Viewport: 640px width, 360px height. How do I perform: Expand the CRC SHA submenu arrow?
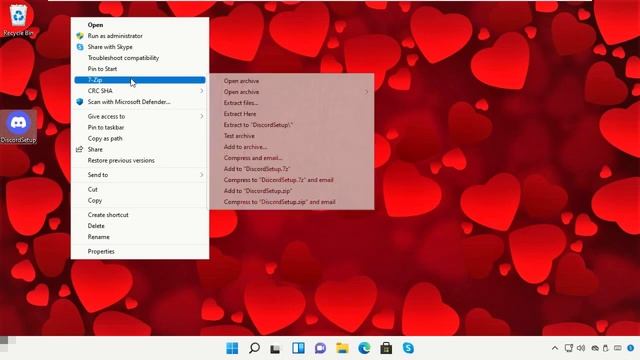(x=202, y=91)
